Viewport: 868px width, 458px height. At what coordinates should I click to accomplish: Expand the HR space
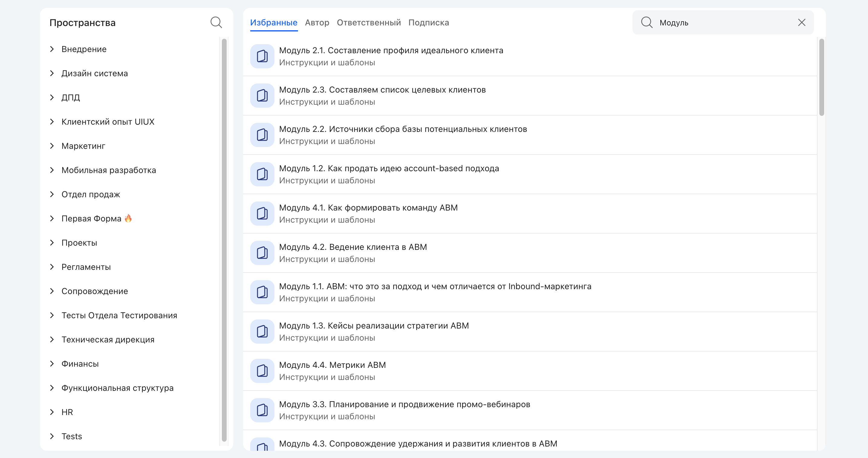[x=52, y=412]
